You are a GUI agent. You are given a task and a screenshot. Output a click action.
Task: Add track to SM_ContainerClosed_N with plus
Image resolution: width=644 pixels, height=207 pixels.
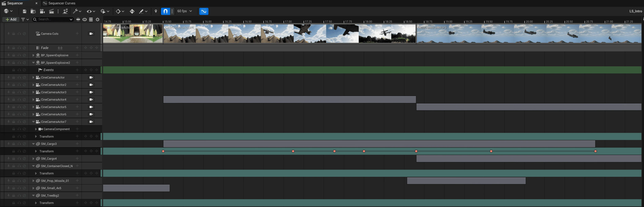click(x=77, y=166)
